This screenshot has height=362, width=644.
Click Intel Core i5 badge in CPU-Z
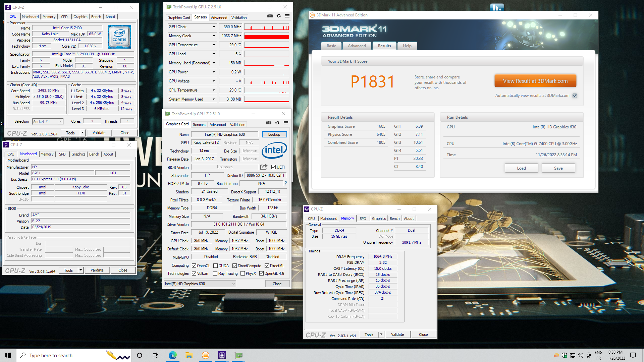119,37
